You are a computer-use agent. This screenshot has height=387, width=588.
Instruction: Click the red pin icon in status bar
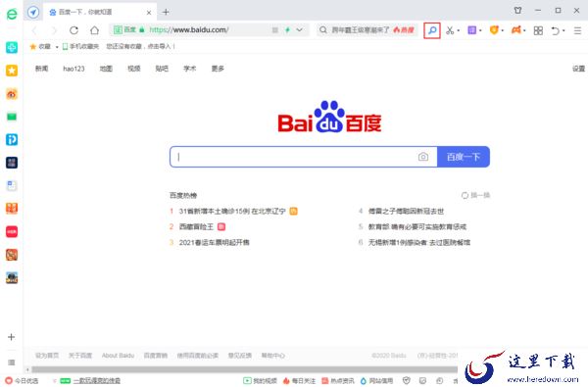9,380
